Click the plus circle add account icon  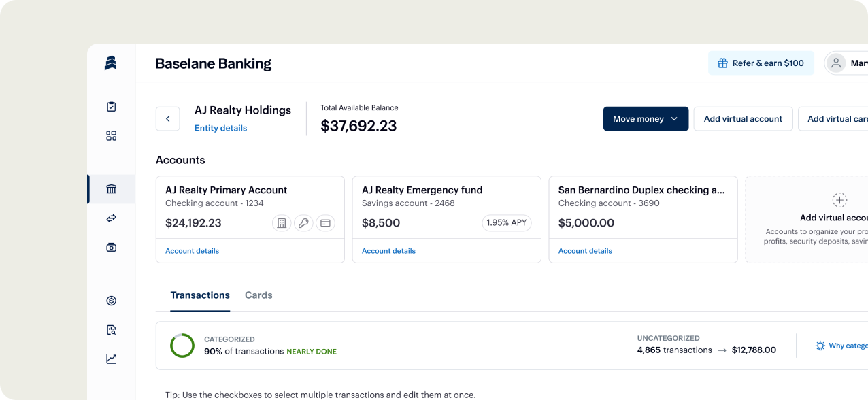(839, 200)
